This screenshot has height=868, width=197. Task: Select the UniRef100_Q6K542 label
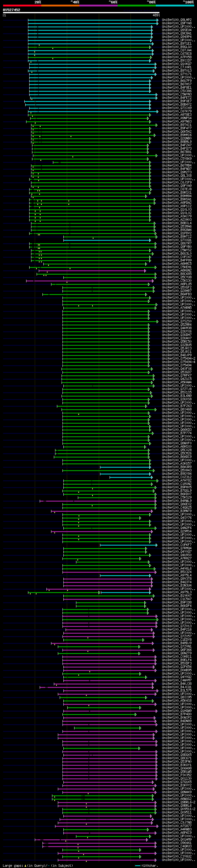coord(177,132)
